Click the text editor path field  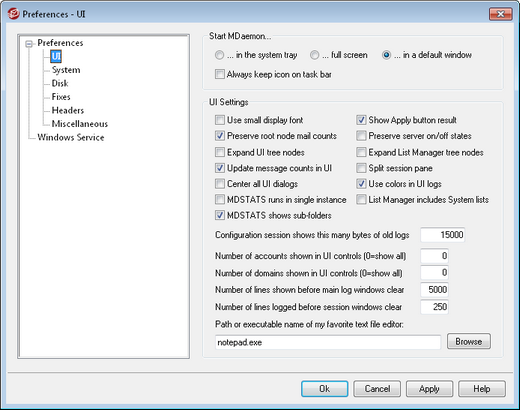pos(328,342)
